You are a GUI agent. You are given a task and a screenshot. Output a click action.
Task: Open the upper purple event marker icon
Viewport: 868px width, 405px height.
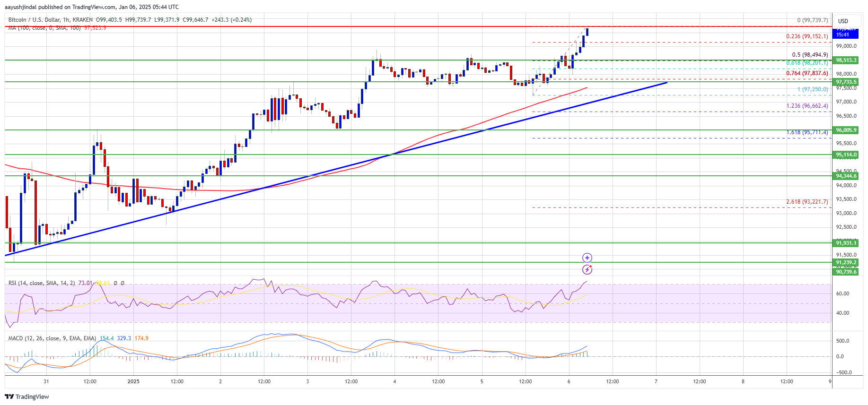[587, 258]
